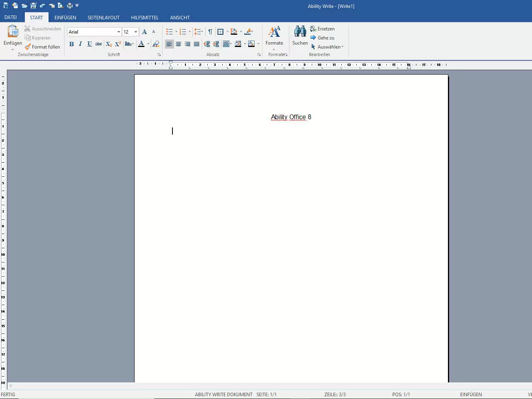
Task: Click the Format füllen paintbrush
Action: 42,47
